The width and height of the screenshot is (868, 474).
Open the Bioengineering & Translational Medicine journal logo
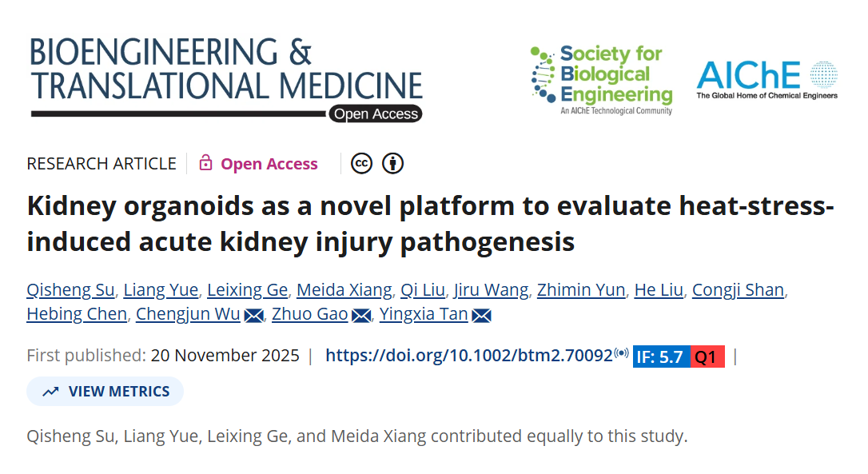[226, 78]
